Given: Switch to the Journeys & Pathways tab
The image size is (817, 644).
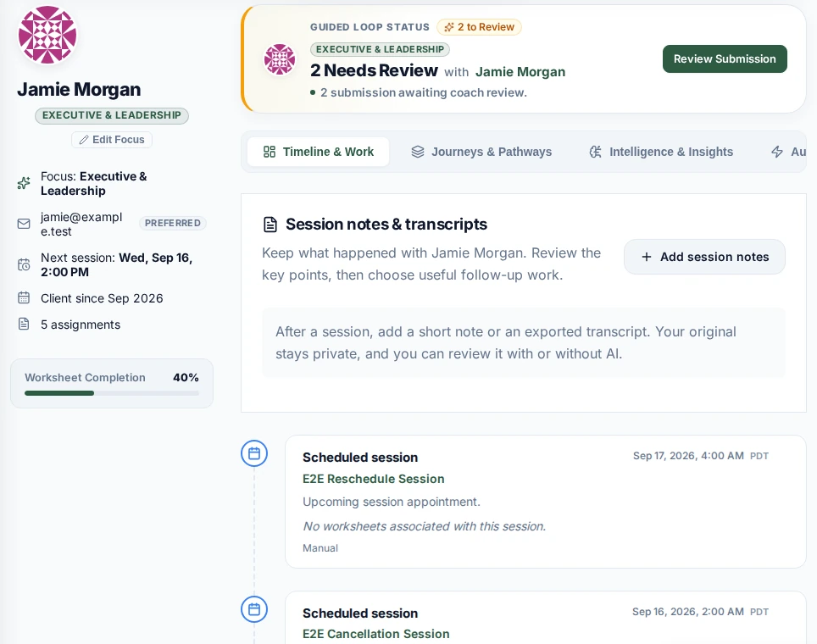Looking at the screenshot, I should point(481,152).
